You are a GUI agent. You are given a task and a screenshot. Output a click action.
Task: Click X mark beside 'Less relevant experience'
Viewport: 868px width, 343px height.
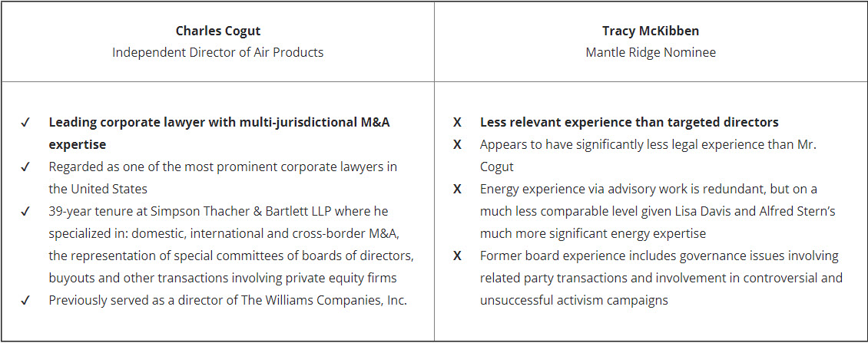pyautogui.click(x=457, y=122)
